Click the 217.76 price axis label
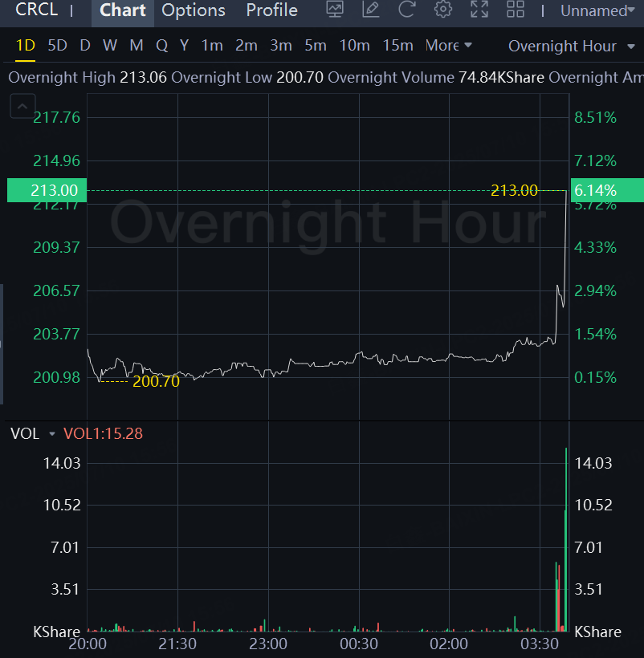 56,117
